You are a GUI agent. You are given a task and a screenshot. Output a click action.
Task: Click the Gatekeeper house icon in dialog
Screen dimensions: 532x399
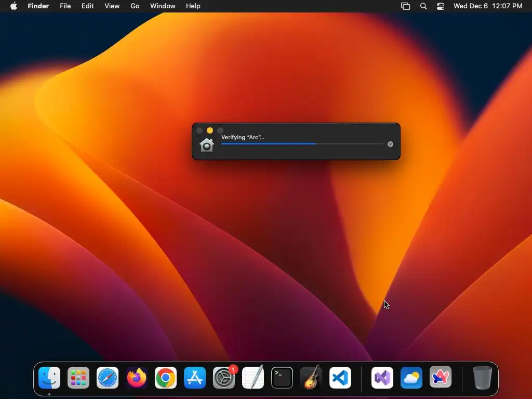tap(207, 145)
